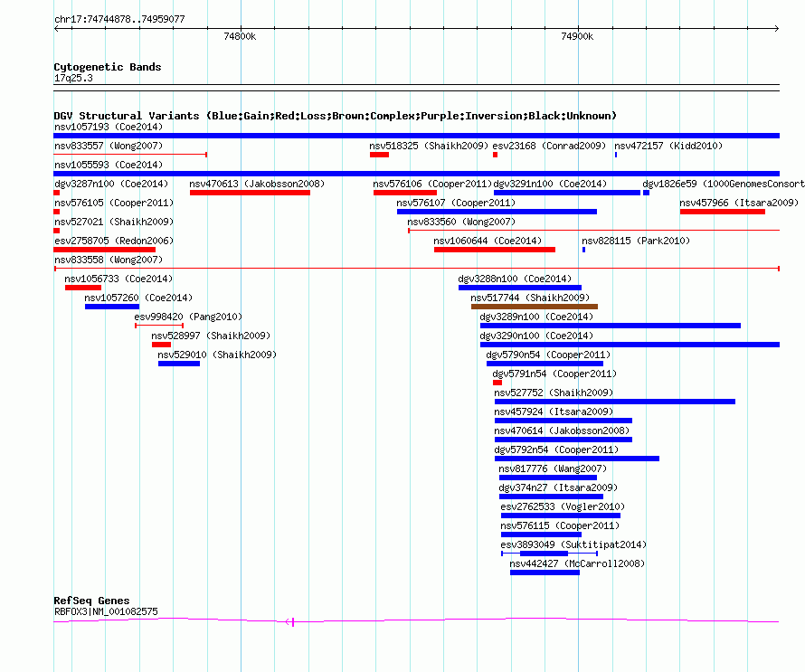The height and width of the screenshot is (672, 805).
Task: Click the nsv576106 (Cooper2011) label
Action: [432, 184]
